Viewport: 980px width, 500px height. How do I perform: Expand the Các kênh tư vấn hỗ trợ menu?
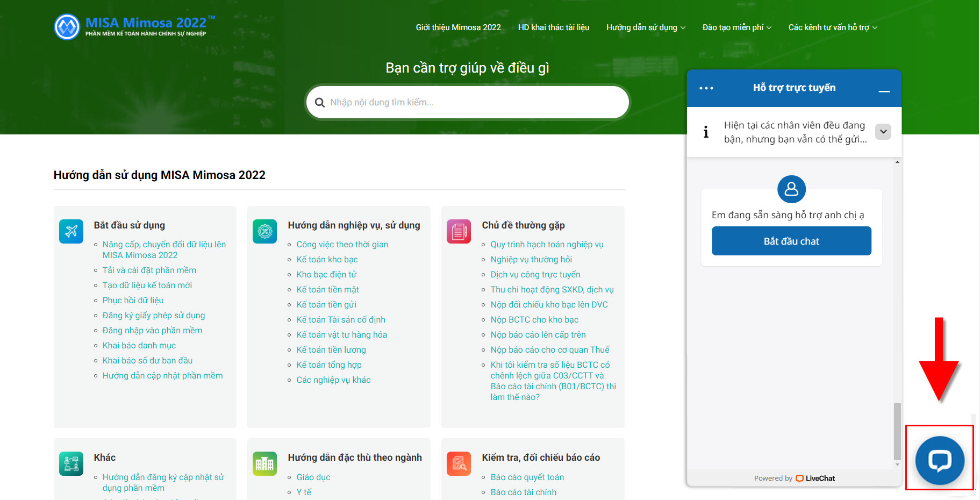[833, 27]
